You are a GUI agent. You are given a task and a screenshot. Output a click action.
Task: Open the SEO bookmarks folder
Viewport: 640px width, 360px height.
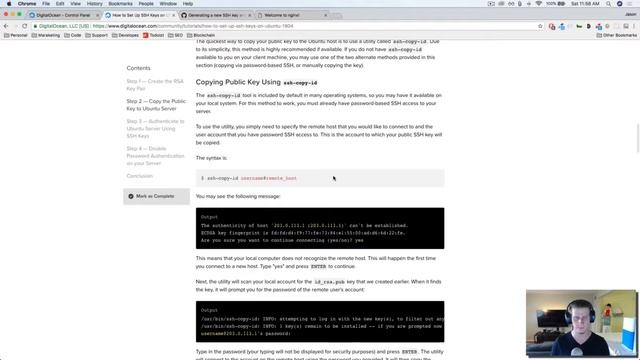coord(176,36)
